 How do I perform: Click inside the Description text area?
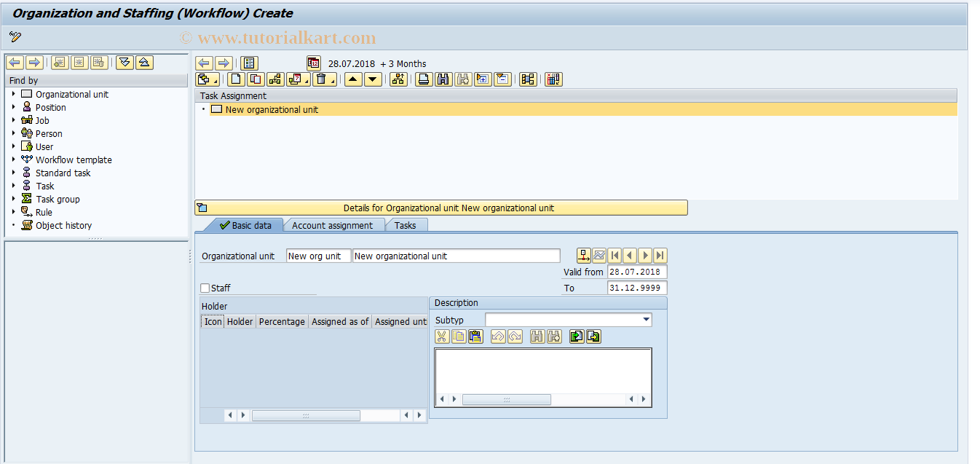pos(542,370)
